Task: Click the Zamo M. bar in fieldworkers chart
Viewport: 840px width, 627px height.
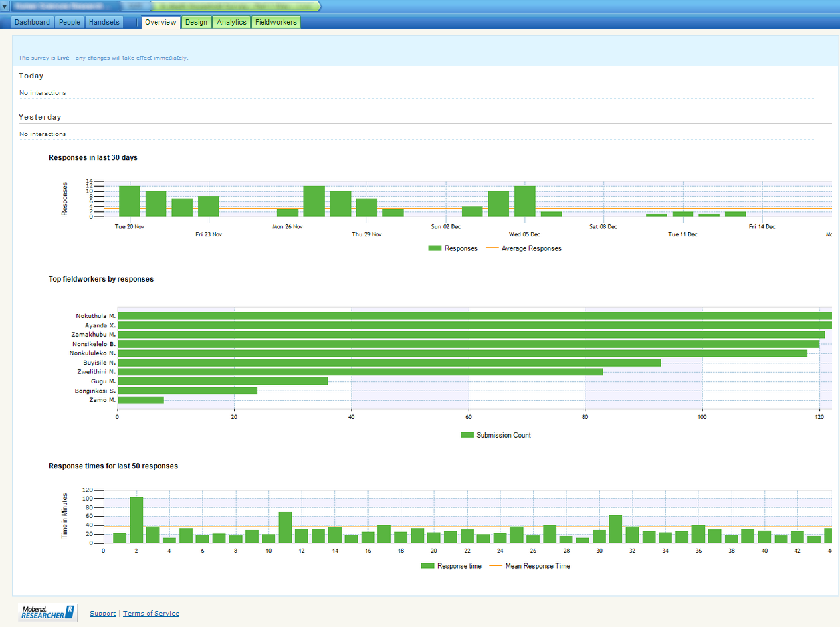Action: point(141,400)
